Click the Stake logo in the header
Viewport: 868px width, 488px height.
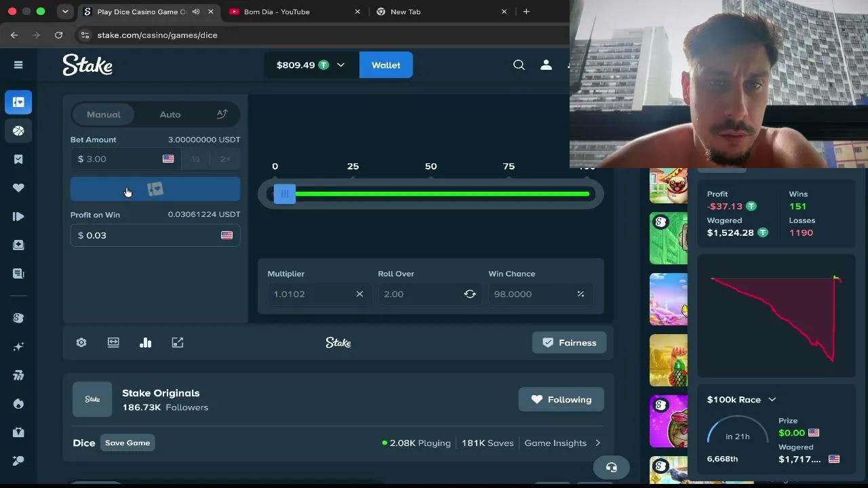point(87,65)
